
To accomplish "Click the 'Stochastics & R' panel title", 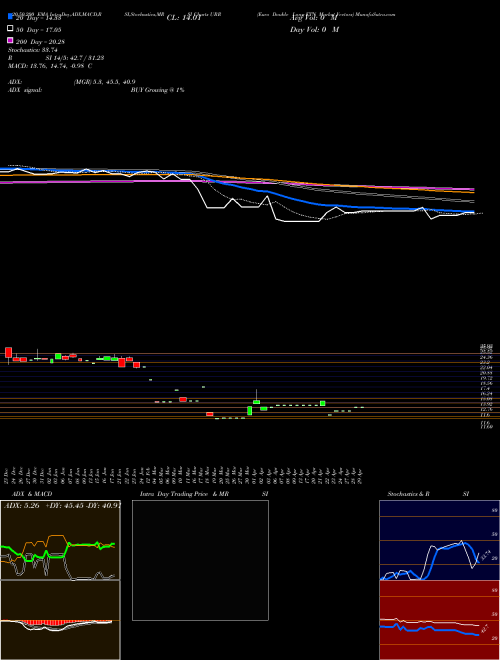I will (408, 494).
